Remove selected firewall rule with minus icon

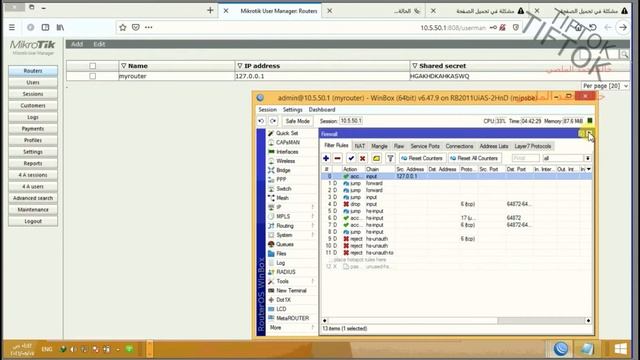tap(338, 158)
